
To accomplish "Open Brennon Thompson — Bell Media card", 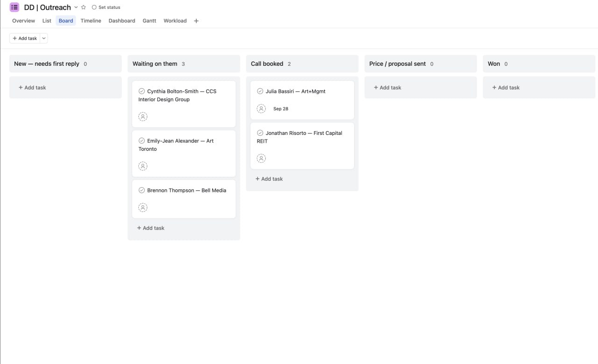I will coord(184,199).
